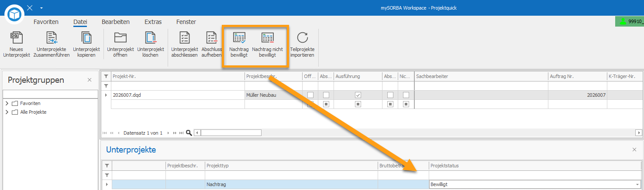Sort by Projektstatus column header
This screenshot has height=190, width=644.
536,166
